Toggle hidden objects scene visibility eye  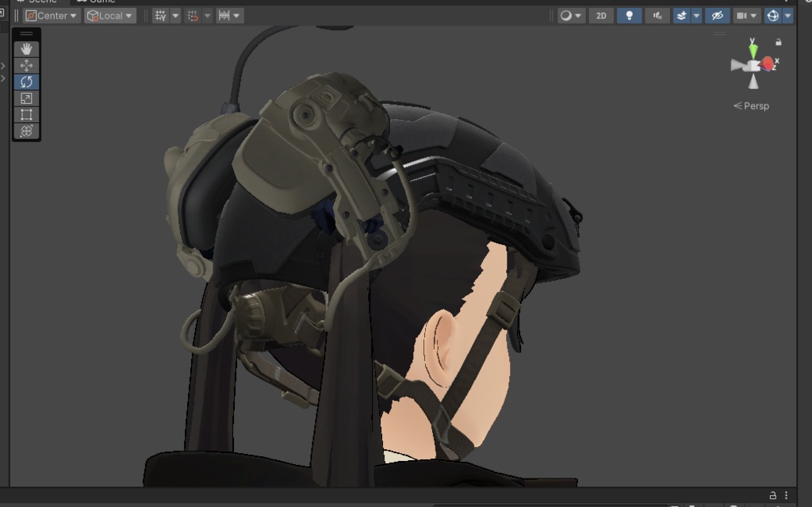coord(717,16)
